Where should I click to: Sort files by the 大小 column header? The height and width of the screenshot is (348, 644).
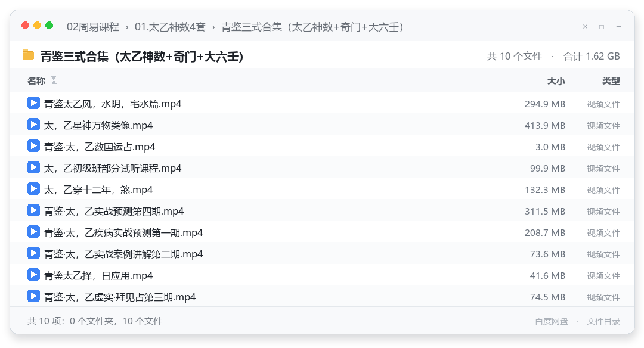(x=556, y=81)
